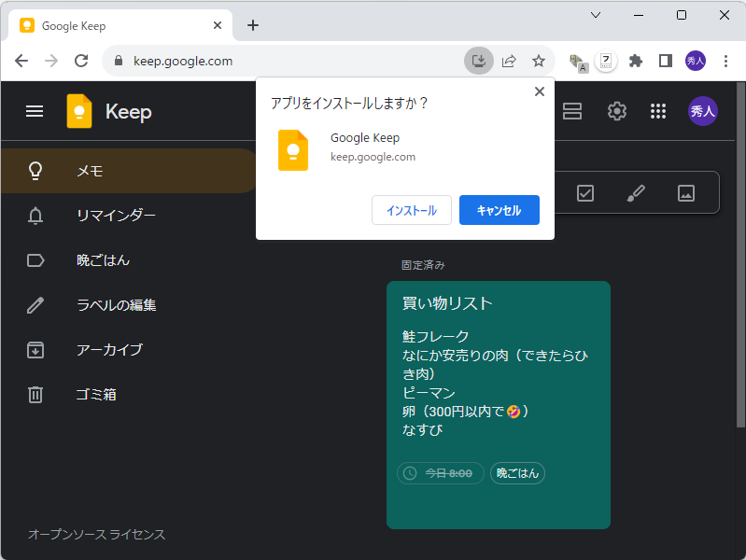Viewport: 746px width, 560px height.
Task: Close the install app dialog
Action: coord(539,91)
